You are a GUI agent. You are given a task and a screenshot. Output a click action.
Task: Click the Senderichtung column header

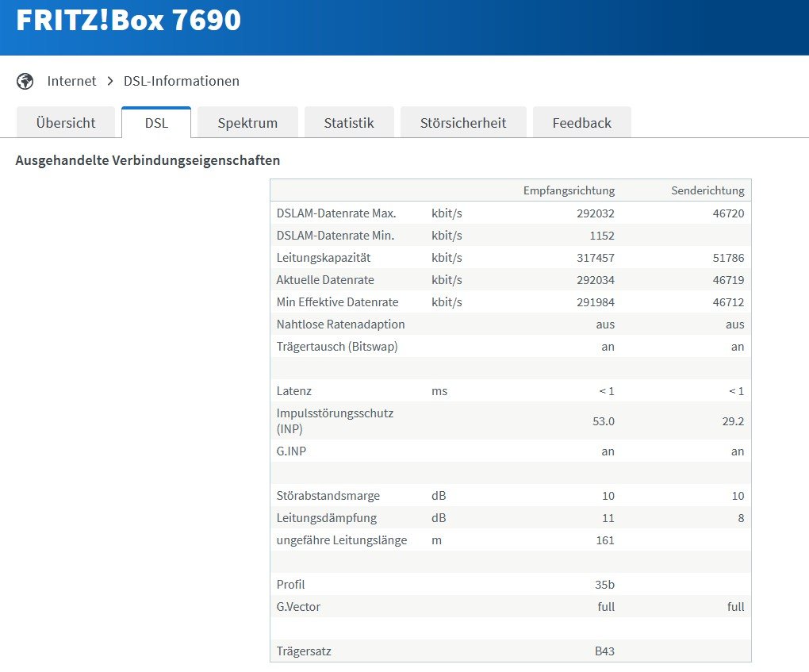[707, 190]
